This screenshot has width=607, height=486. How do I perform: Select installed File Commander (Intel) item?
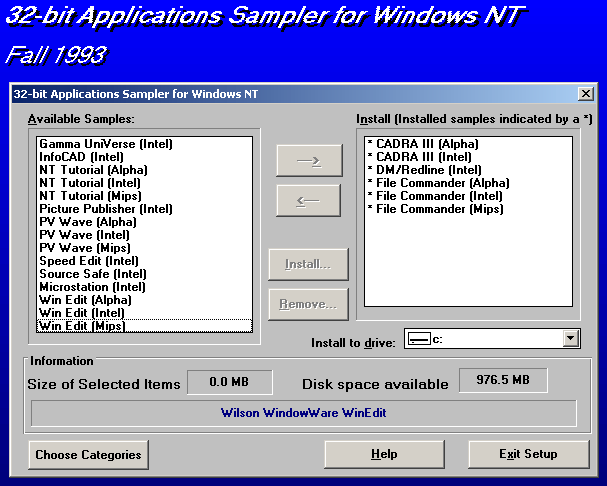click(x=468, y=196)
